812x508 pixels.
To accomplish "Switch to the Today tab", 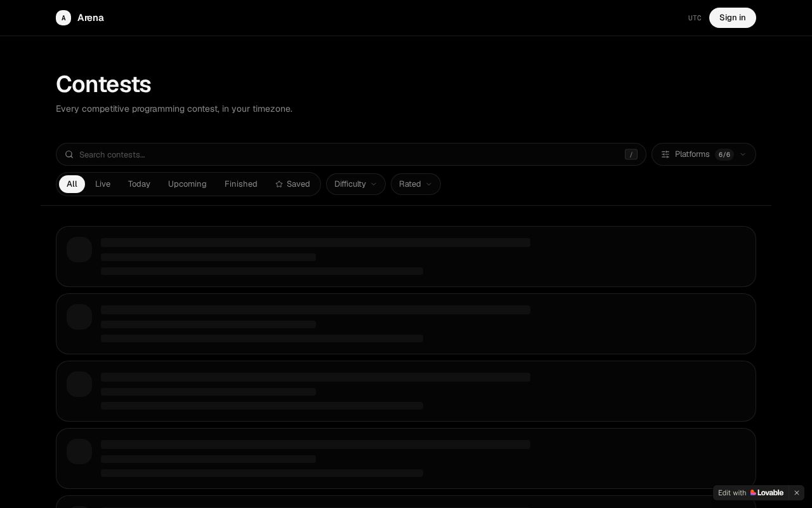I will (x=139, y=184).
